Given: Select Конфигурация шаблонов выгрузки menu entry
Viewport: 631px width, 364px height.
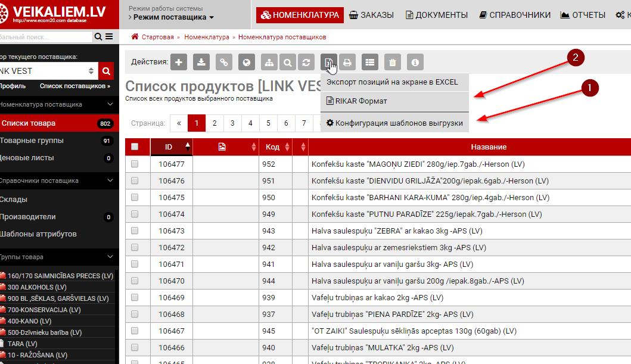Looking at the screenshot, I should click(394, 123).
